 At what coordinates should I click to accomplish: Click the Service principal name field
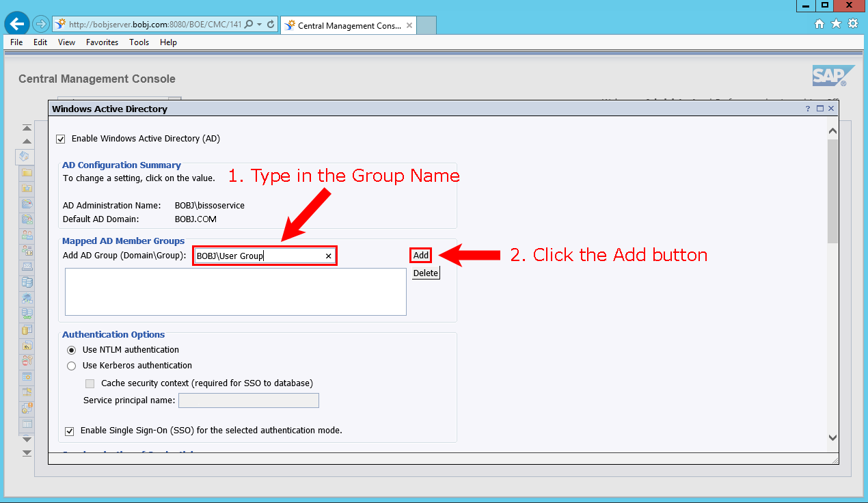[249, 400]
